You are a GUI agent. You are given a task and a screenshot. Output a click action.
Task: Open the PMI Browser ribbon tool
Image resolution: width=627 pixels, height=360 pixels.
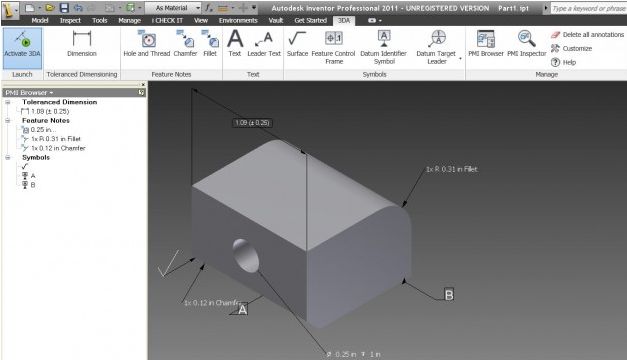coord(486,44)
